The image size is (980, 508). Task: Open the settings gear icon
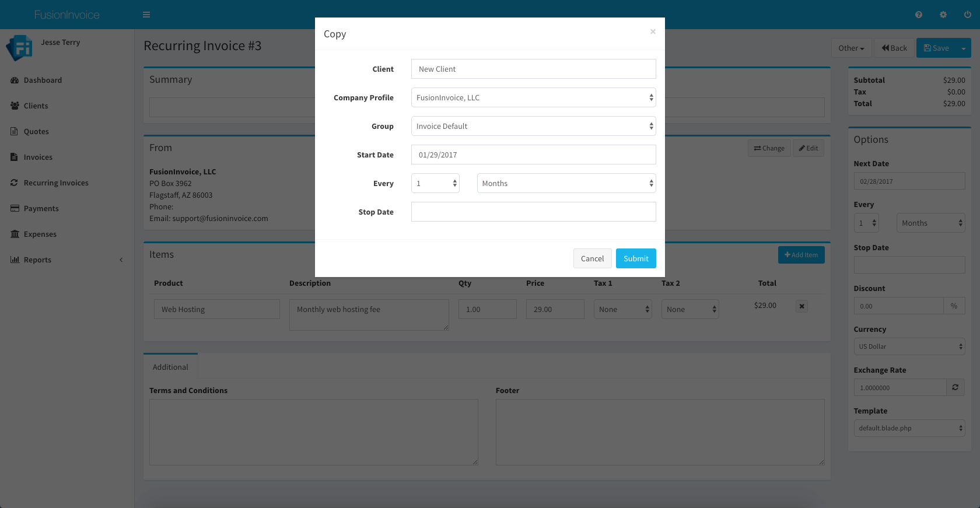point(943,15)
